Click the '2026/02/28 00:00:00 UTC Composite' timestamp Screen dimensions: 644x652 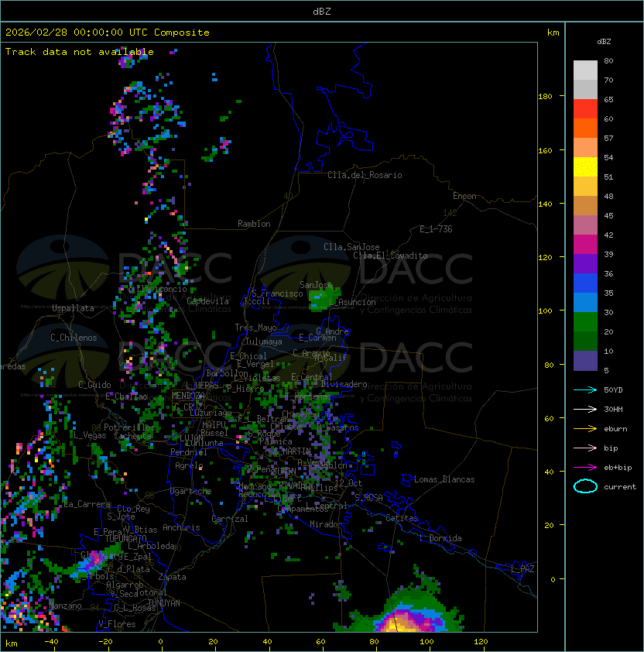pyautogui.click(x=108, y=33)
